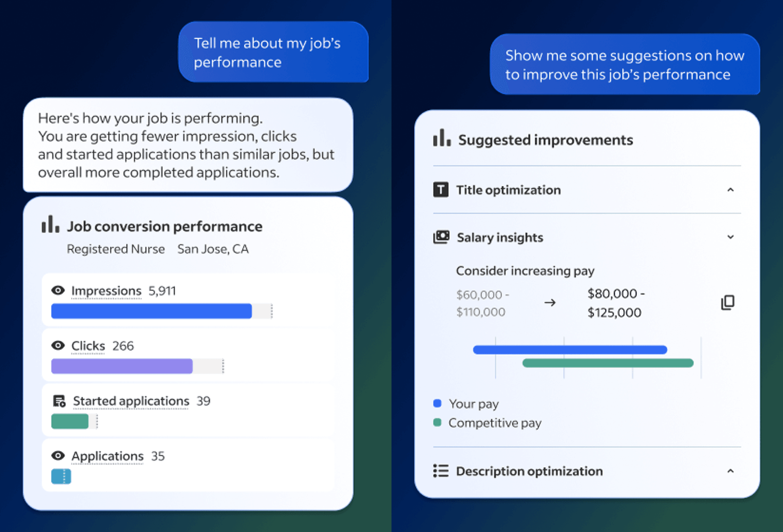Click the eye icon next to Applications

[x=58, y=456]
